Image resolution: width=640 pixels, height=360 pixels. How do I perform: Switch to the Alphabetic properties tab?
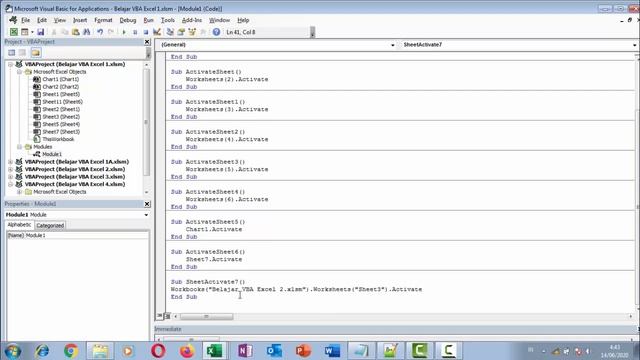19,225
